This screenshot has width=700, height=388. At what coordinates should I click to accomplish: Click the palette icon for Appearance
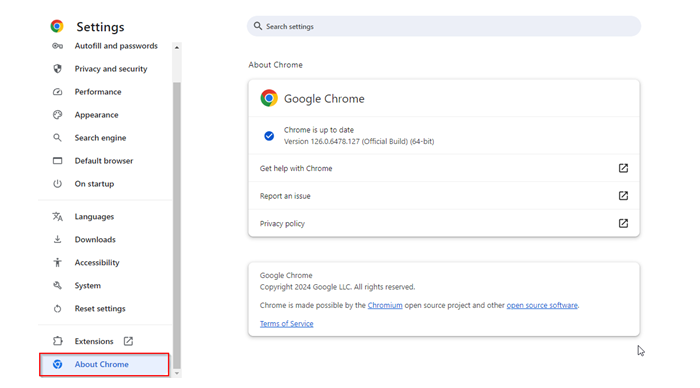tap(58, 115)
